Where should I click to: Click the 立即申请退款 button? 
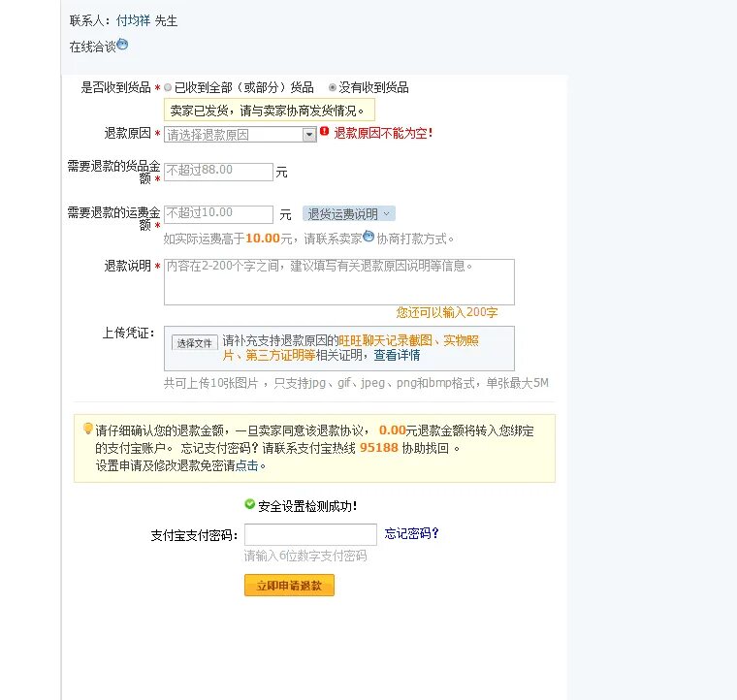tap(289, 586)
